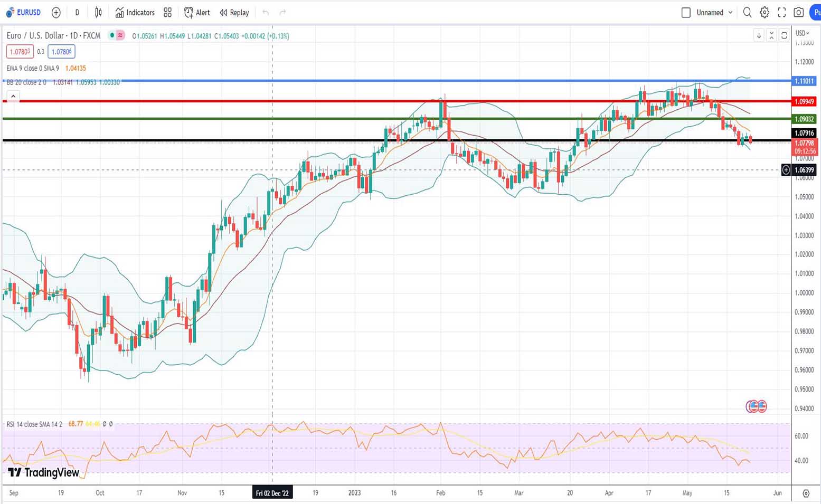Open the quick search magnifier
Viewport: 821px width, 504px height.
(747, 13)
